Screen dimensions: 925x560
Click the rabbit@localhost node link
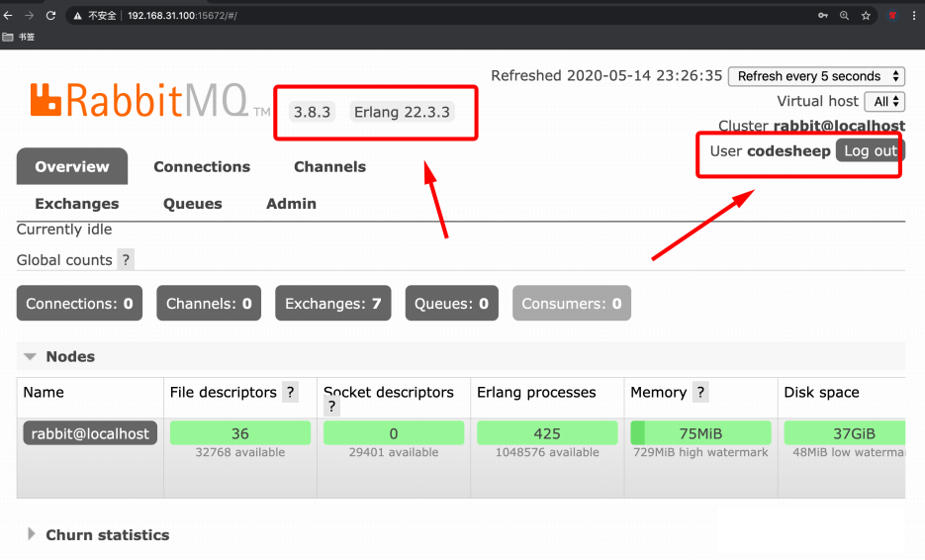click(x=90, y=433)
